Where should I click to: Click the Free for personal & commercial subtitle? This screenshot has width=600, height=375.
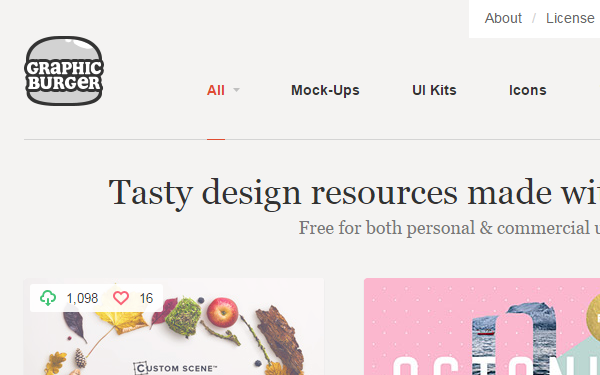pyautogui.click(x=449, y=228)
